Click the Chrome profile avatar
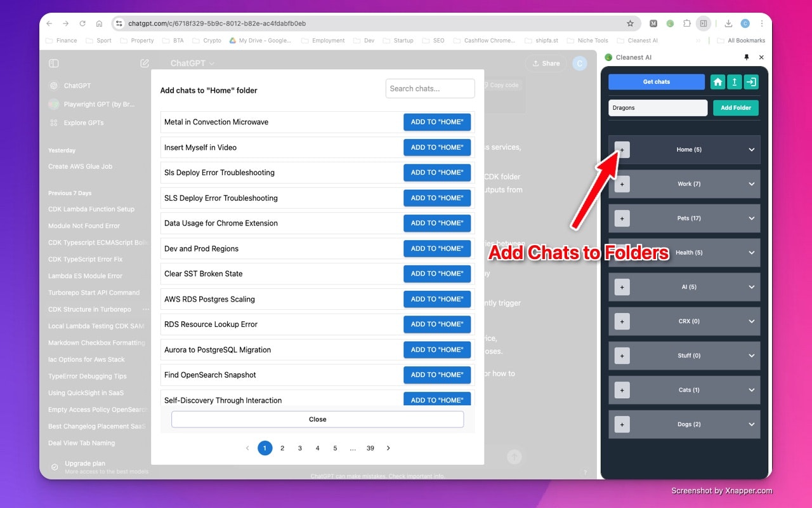 pos(745,23)
